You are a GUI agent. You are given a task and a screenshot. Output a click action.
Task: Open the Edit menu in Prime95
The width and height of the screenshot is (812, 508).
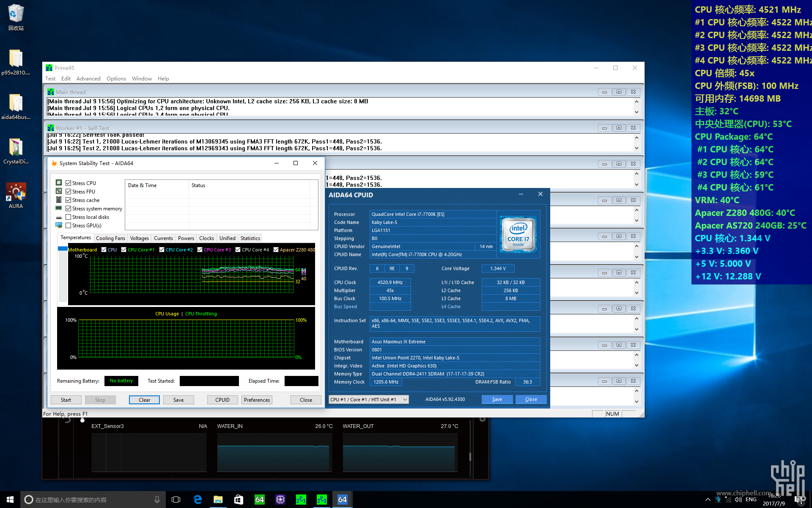pyautogui.click(x=66, y=79)
